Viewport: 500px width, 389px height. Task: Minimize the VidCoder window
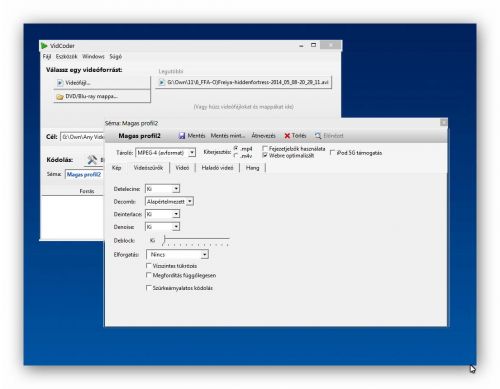301,45
